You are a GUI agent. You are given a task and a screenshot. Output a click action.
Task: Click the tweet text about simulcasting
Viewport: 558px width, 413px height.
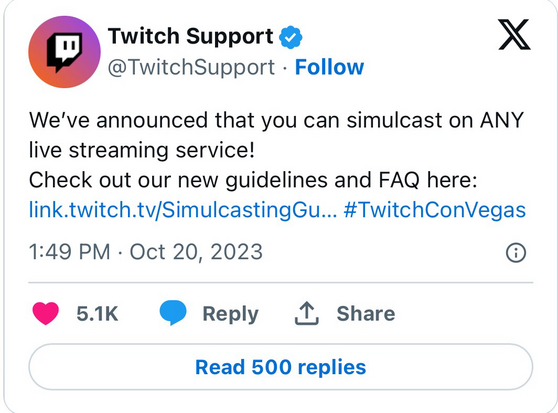point(276,135)
